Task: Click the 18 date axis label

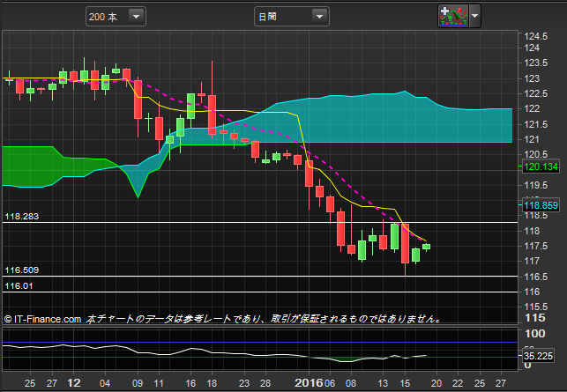Action: (x=212, y=383)
